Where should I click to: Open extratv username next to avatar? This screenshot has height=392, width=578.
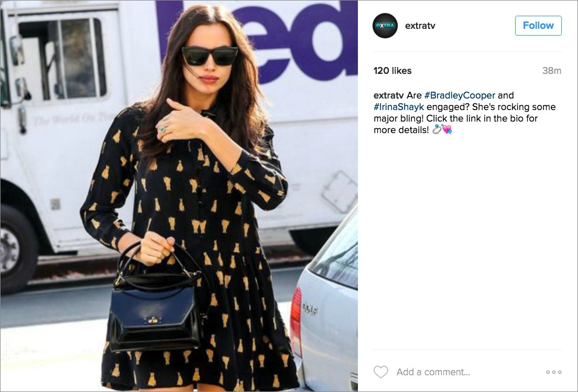(420, 26)
